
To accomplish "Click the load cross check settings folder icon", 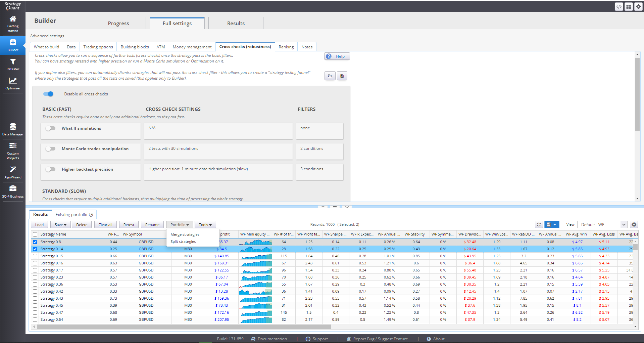I will 330,76.
